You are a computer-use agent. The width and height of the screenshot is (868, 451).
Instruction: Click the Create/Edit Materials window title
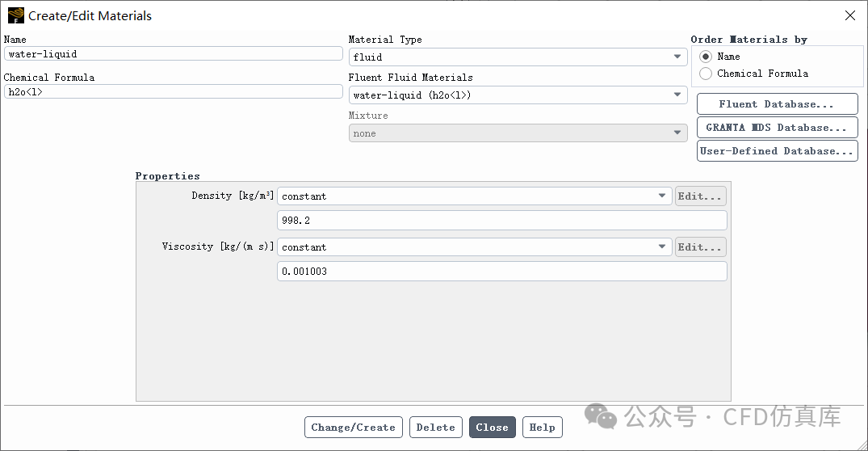pos(90,16)
